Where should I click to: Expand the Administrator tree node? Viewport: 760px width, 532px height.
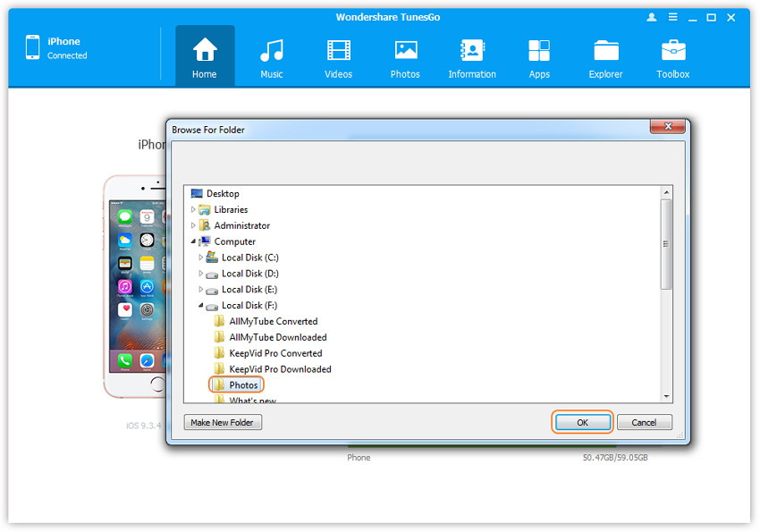193,225
